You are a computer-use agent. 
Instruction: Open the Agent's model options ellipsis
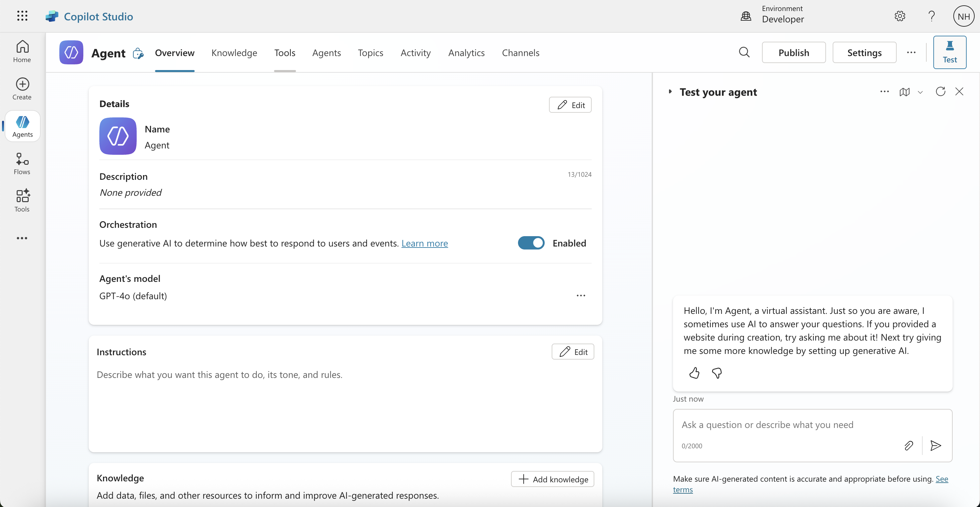pyautogui.click(x=581, y=296)
